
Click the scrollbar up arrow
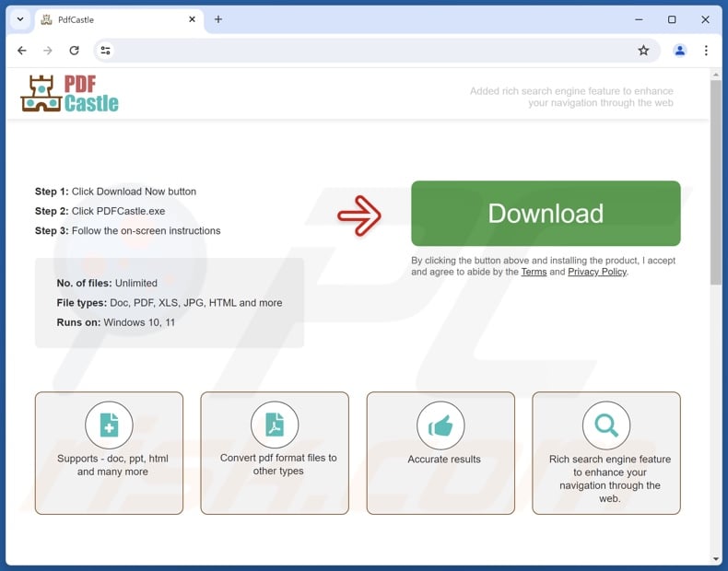click(715, 75)
